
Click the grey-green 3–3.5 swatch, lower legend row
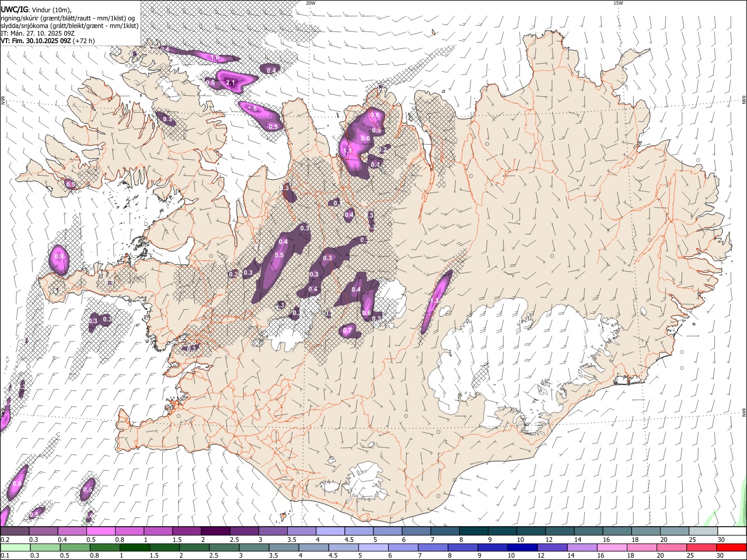click(254, 548)
